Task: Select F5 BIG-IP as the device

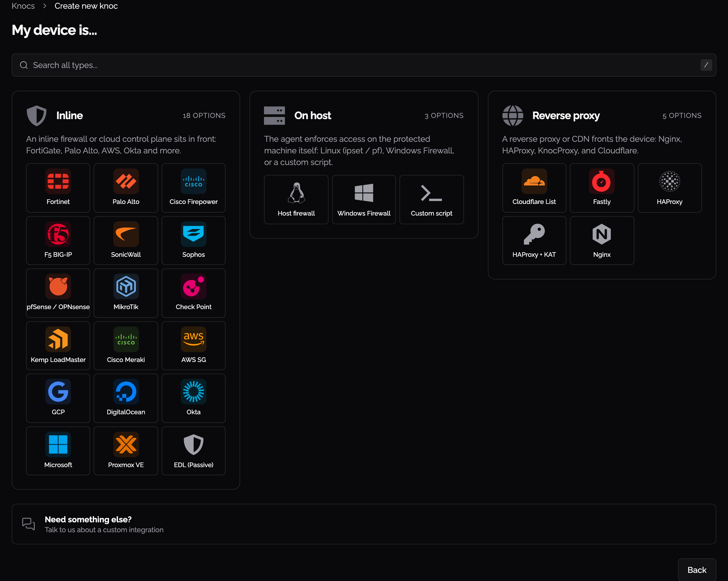Action: tap(58, 241)
